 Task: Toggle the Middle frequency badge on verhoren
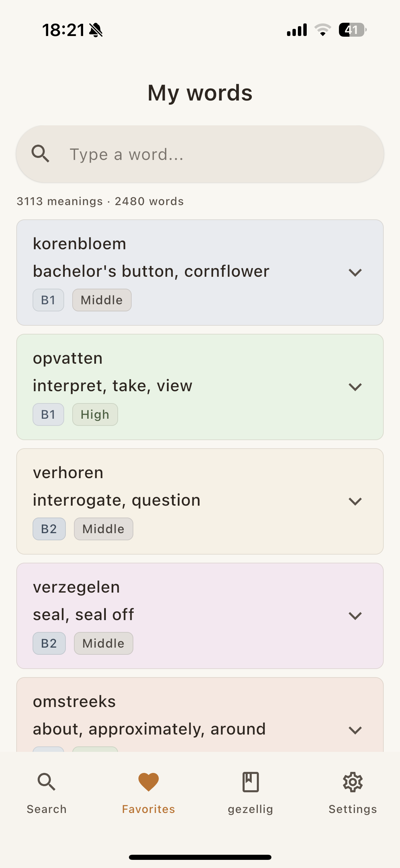[x=103, y=528]
